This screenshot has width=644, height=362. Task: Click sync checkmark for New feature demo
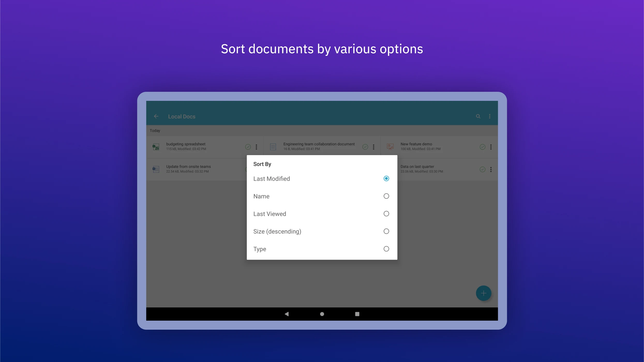point(482,147)
